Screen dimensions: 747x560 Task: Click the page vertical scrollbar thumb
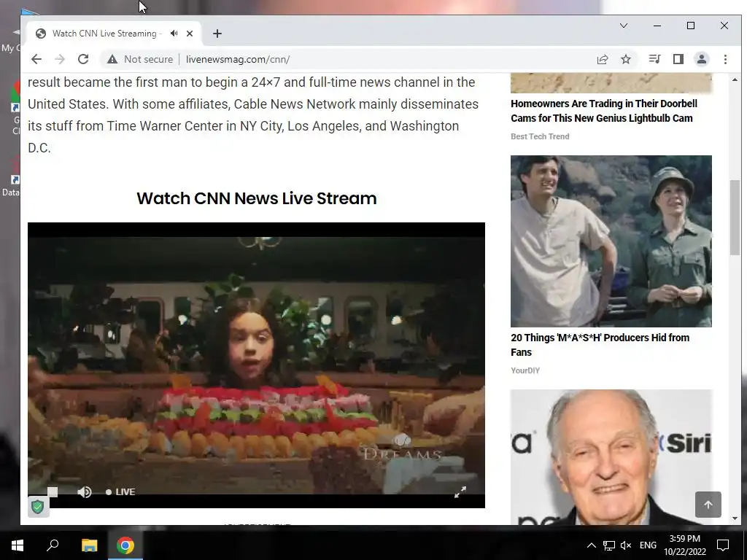735,217
